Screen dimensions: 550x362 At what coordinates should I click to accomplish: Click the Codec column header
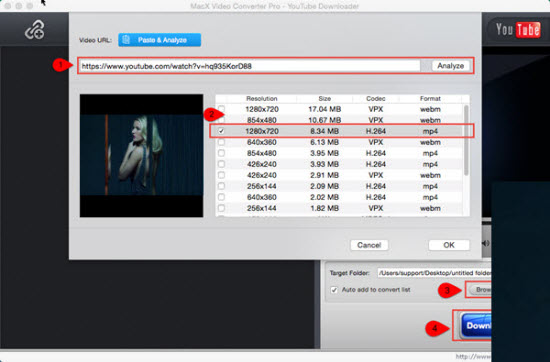[376, 99]
